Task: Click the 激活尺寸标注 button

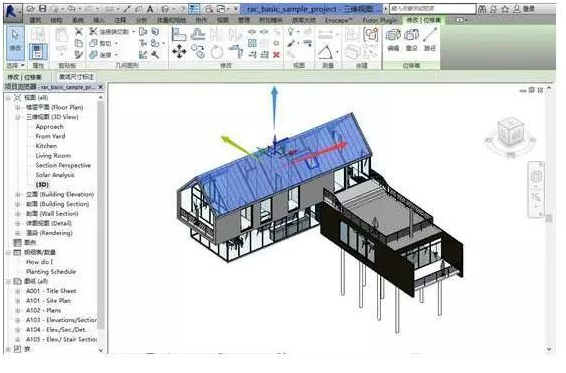Action: pos(76,77)
